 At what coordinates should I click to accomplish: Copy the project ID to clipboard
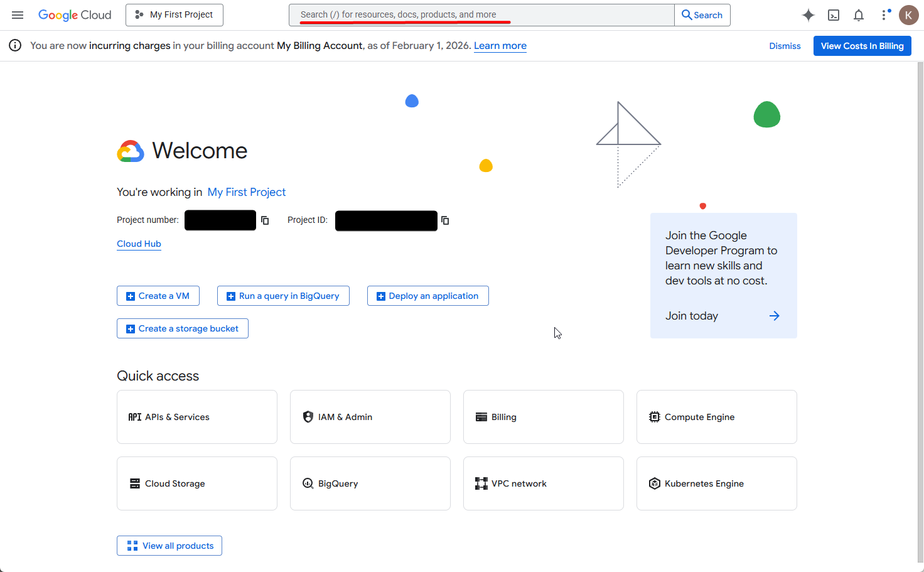coord(445,220)
